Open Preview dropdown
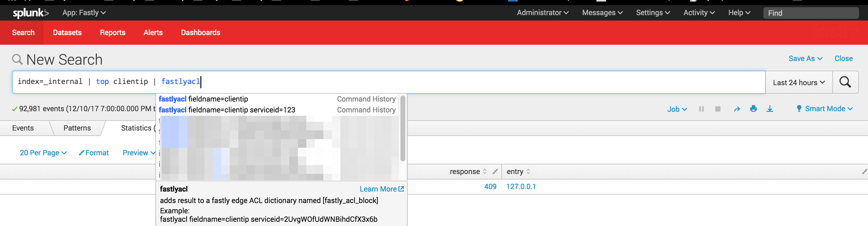The width and height of the screenshot is (868, 226). [139, 153]
